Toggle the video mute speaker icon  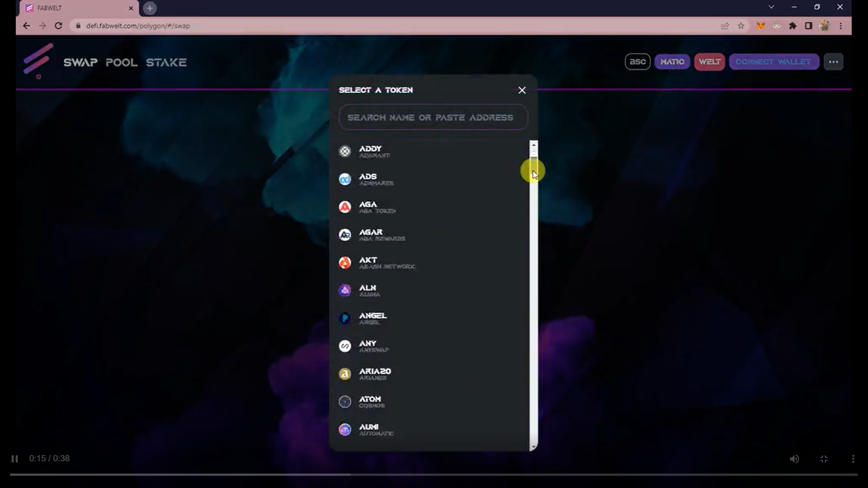point(794,459)
